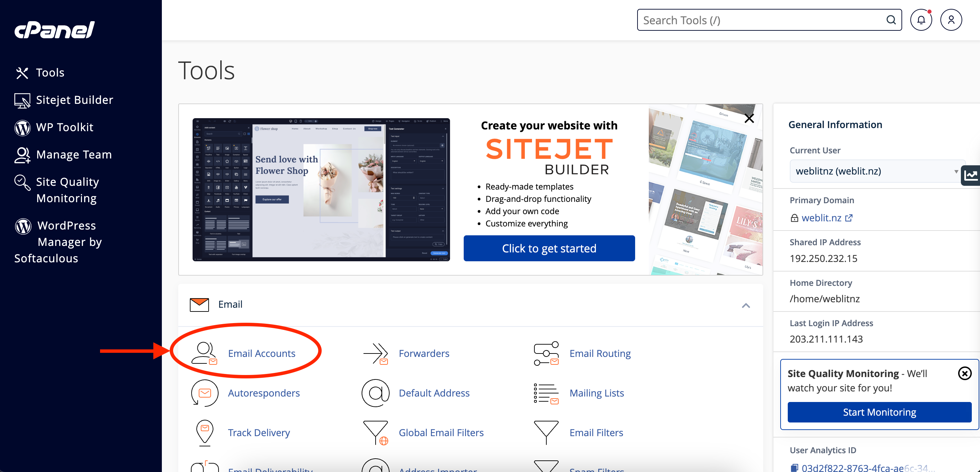The image size is (980, 472).
Task: Open Mailing Lists link
Action: [597, 393]
